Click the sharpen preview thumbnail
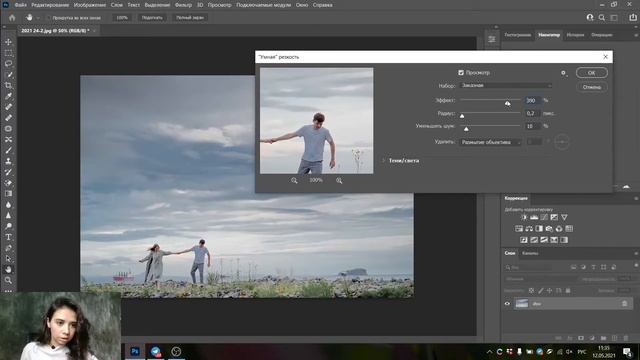The width and height of the screenshot is (640, 360). pos(316,121)
